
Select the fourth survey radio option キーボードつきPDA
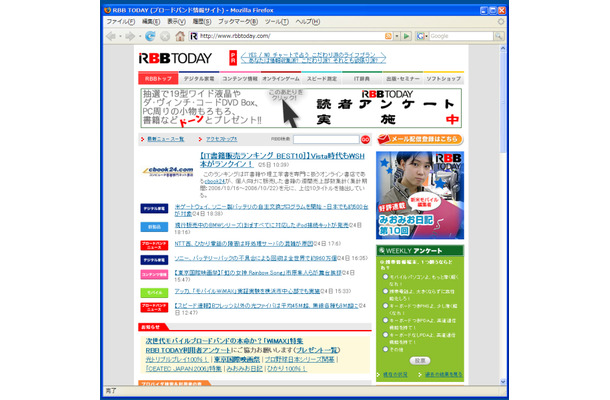click(385, 320)
